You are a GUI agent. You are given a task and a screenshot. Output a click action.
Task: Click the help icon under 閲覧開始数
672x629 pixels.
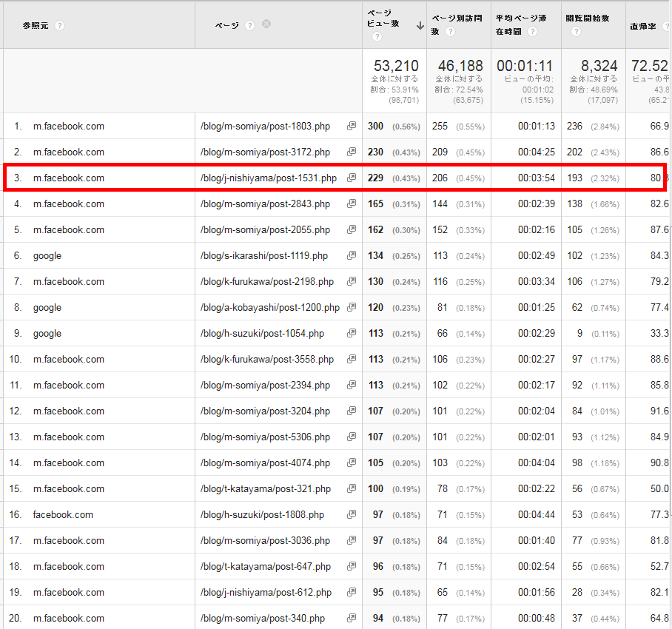coord(576,32)
